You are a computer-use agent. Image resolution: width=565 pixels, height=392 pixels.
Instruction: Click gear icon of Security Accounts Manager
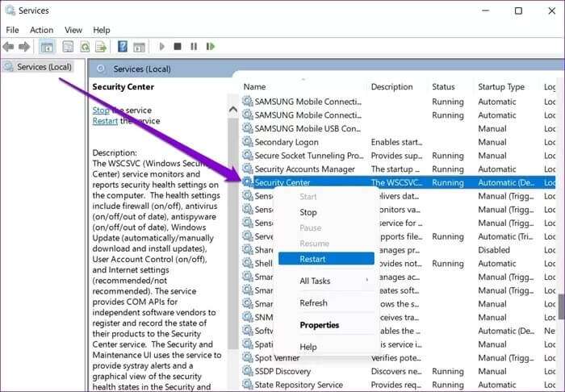pos(247,169)
